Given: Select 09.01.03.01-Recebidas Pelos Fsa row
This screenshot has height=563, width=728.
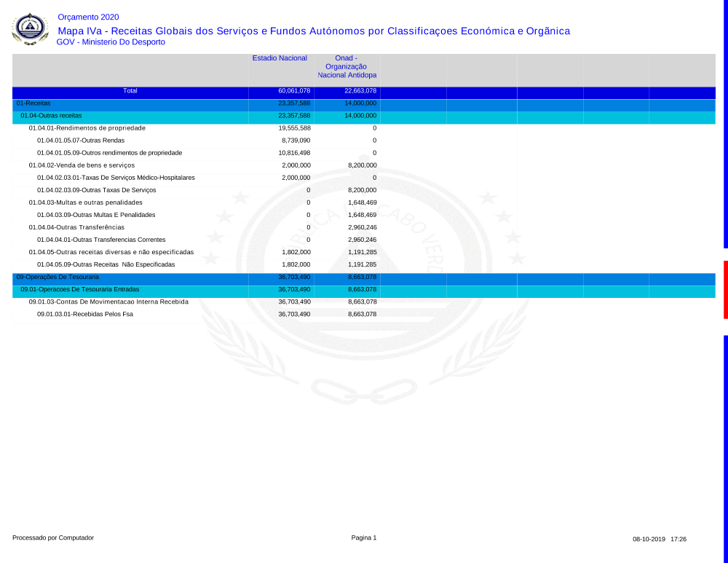Looking at the screenshot, I should [x=84, y=314].
